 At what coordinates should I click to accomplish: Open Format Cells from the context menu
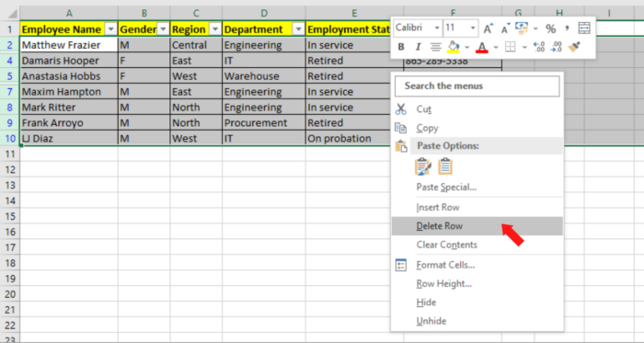(x=477, y=265)
